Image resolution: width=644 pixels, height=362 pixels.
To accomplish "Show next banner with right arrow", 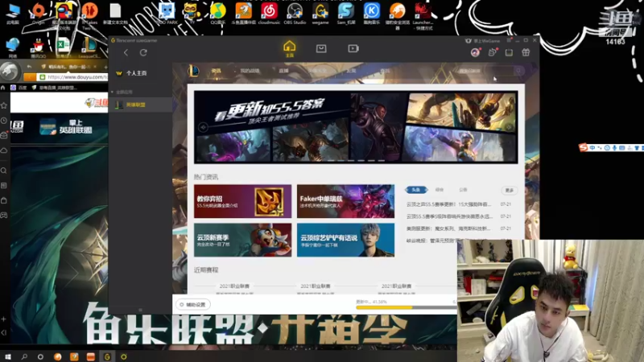I will 509,127.
